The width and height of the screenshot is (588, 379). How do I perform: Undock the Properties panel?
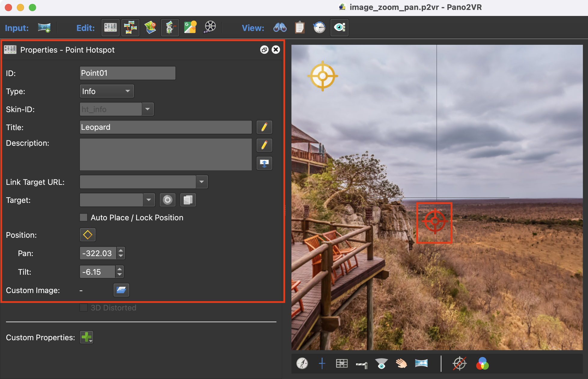tap(264, 50)
